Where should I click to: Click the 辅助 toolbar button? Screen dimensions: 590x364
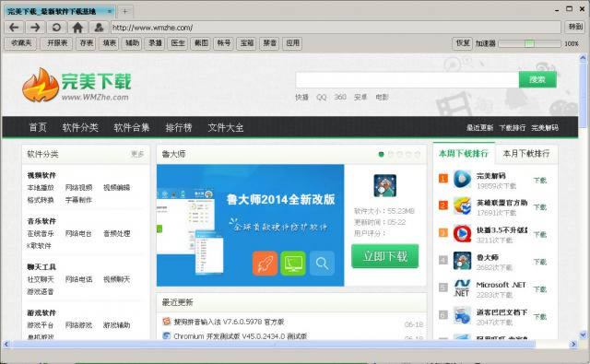click(x=132, y=43)
